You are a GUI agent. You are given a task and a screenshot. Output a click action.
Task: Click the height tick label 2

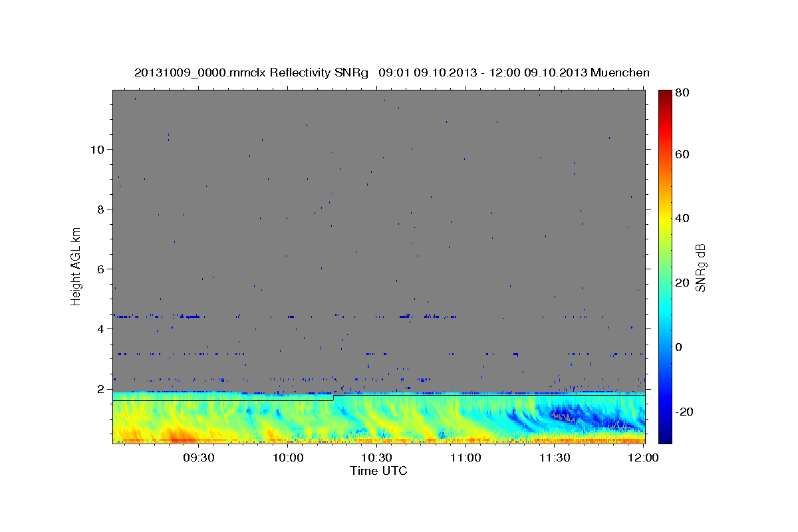point(101,389)
